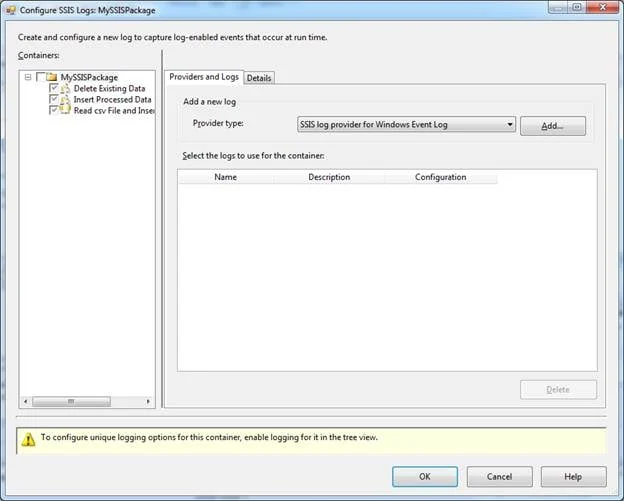This screenshot has width=624, height=501.
Task: Select the MySSISPackage tree item
Action: point(89,77)
